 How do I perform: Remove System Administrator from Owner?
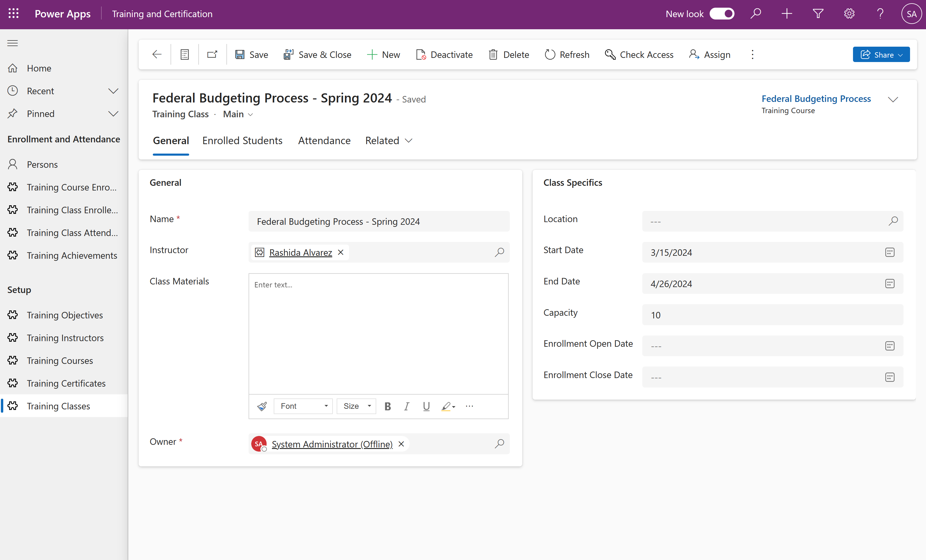click(401, 444)
